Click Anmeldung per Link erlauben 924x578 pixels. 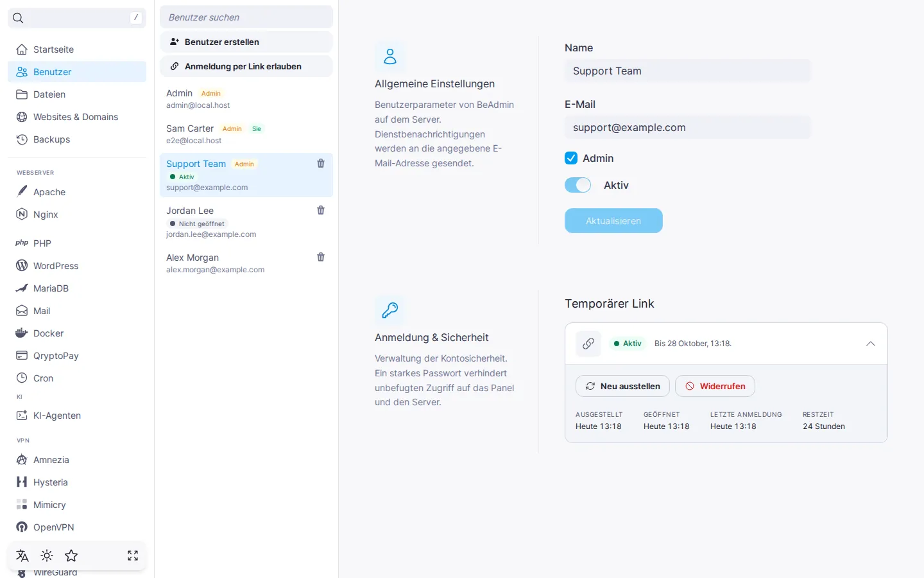(x=246, y=66)
